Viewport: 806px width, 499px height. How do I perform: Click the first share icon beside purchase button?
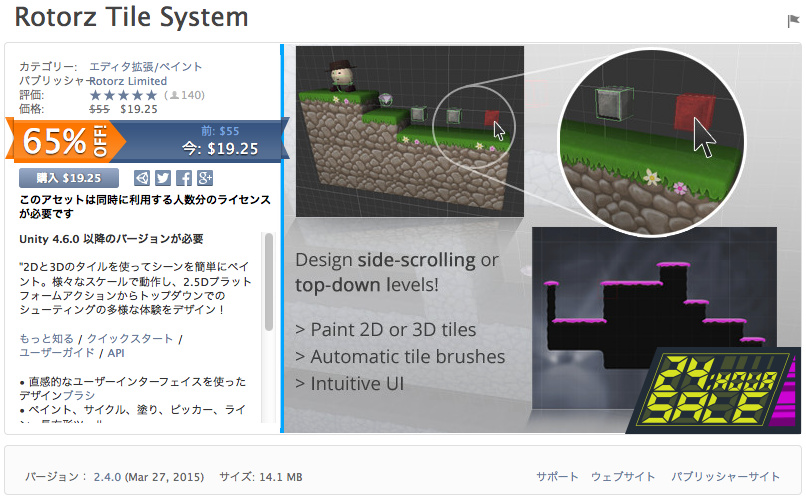tap(142, 178)
